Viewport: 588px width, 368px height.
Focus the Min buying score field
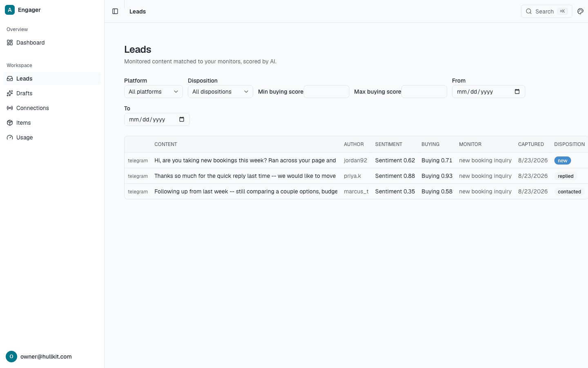point(326,92)
